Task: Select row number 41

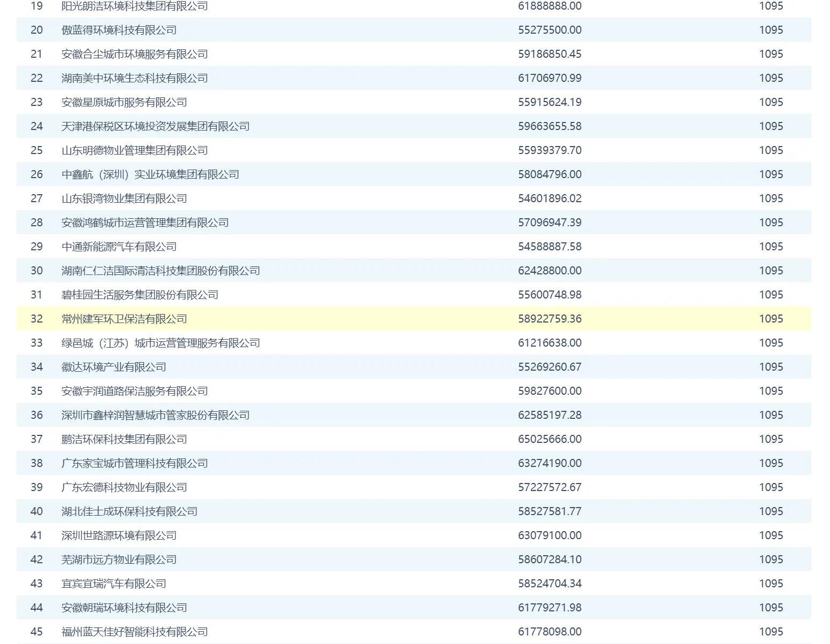Action: tap(36, 535)
